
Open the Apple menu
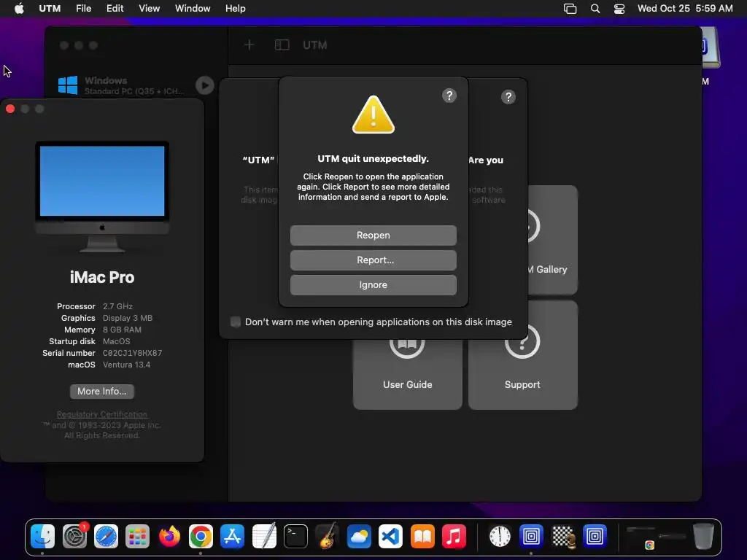(x=19, y=8)
